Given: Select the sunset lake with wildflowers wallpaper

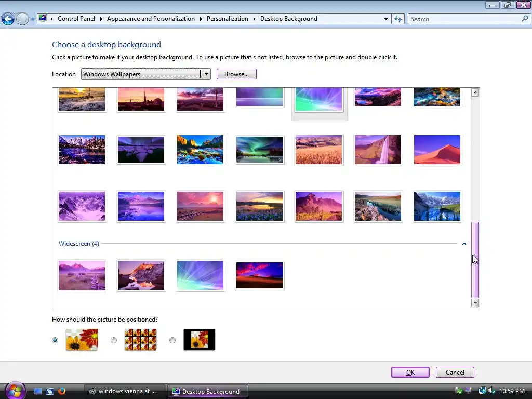Looking at the screenshot, I should coord(259,206).
